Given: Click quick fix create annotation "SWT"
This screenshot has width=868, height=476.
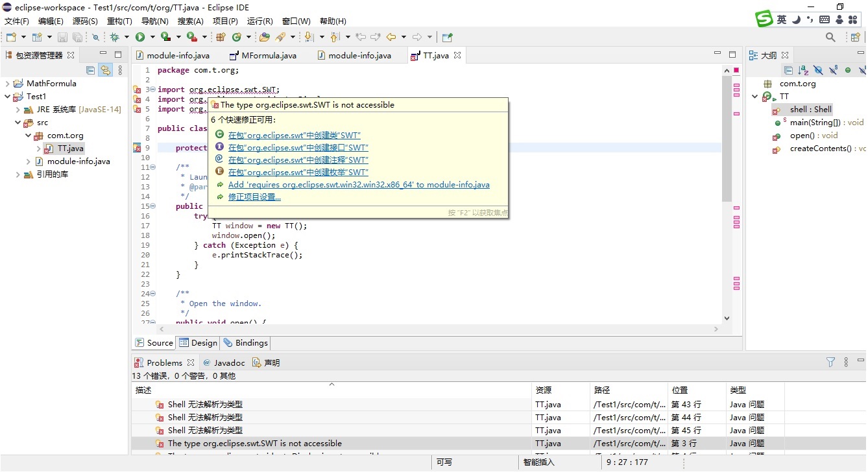Looking at the screenshot, I should pos(298,160).
